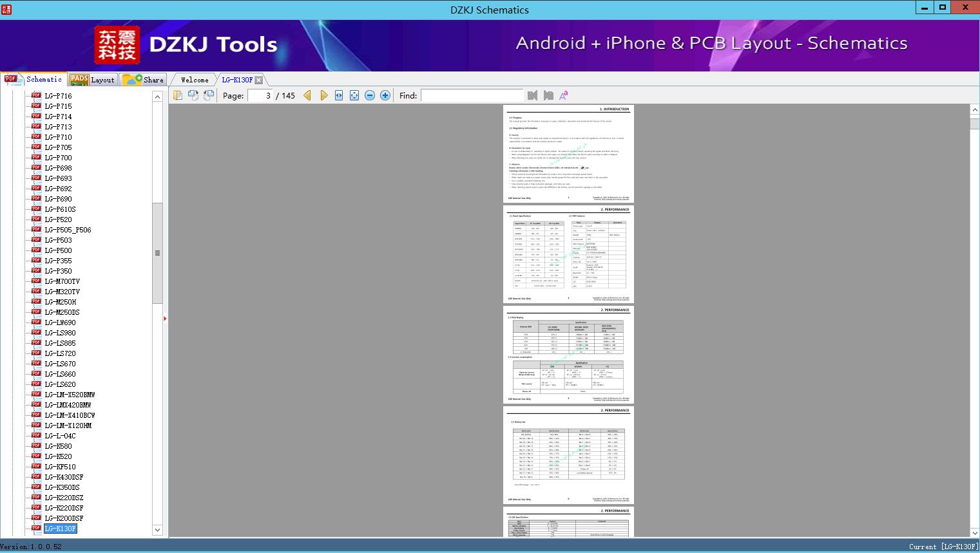Click the PDF icon beside LG-LS980
Viewport: 980px width, 553px height.
[36, 332]
